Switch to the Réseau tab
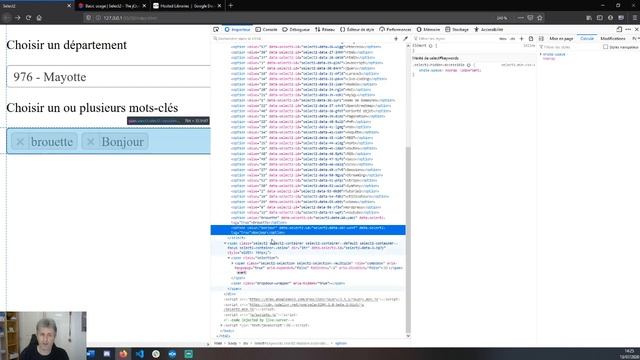The height and width of the screenshot is (360, 640). click(x=325, y=29)
